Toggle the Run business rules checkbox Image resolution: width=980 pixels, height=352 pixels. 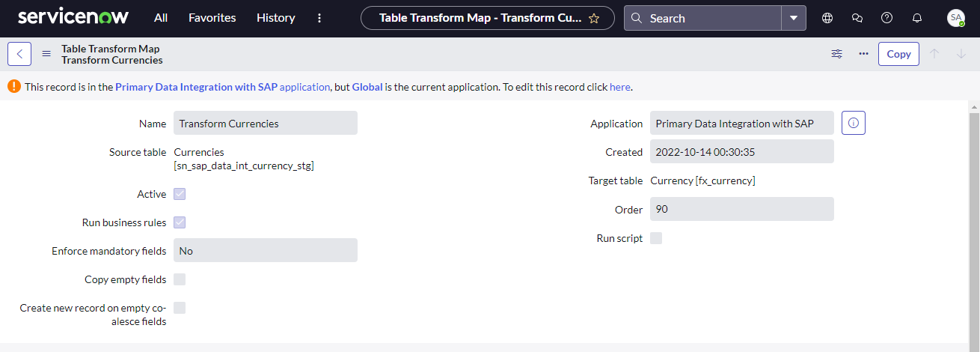[x=180, y=222]
